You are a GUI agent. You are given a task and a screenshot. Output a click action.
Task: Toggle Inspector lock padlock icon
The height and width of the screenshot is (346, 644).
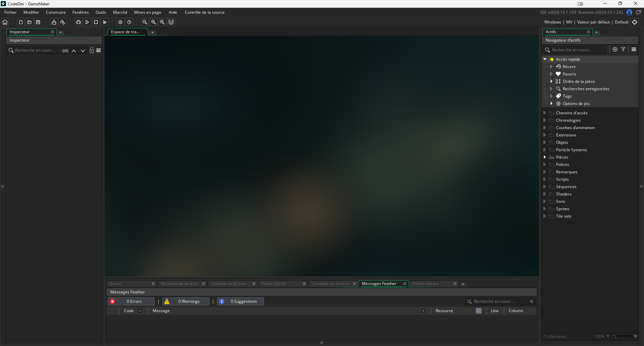pos(92,50)
